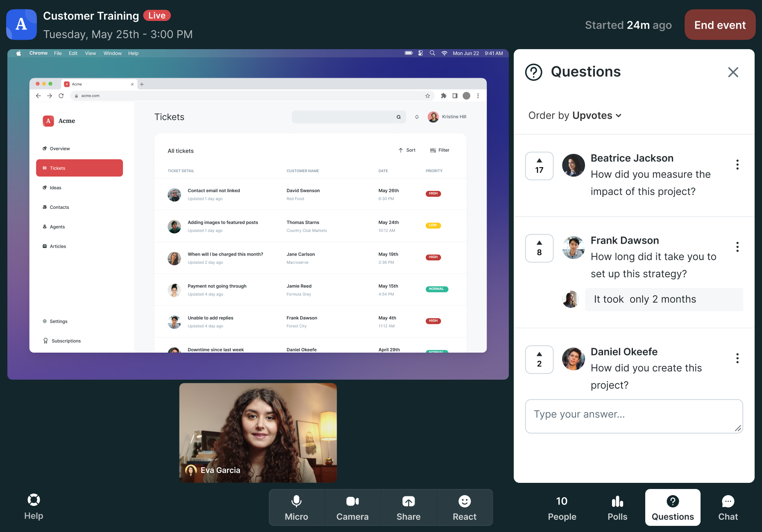Open the 'Contact email not linked' ticket

click(310, 194)
